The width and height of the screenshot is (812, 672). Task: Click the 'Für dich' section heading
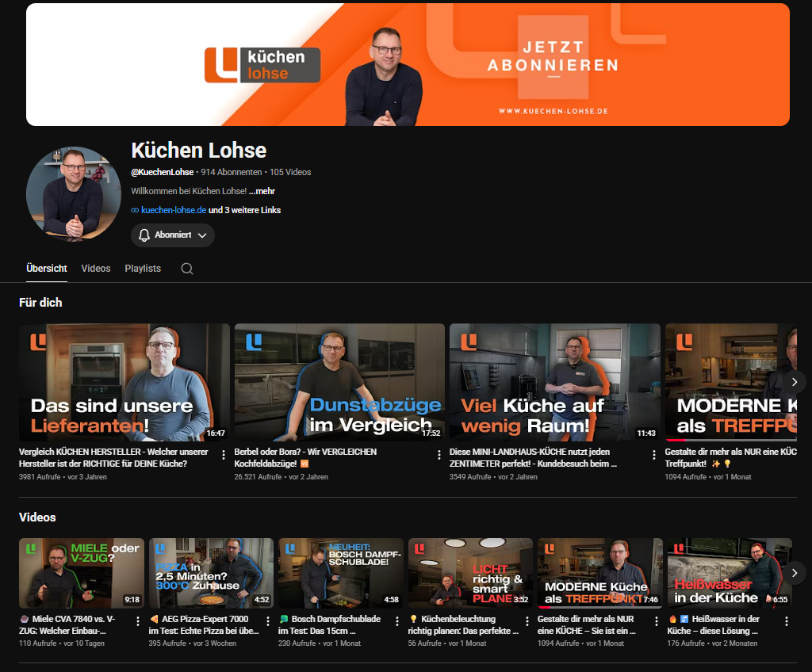[40, 303]
